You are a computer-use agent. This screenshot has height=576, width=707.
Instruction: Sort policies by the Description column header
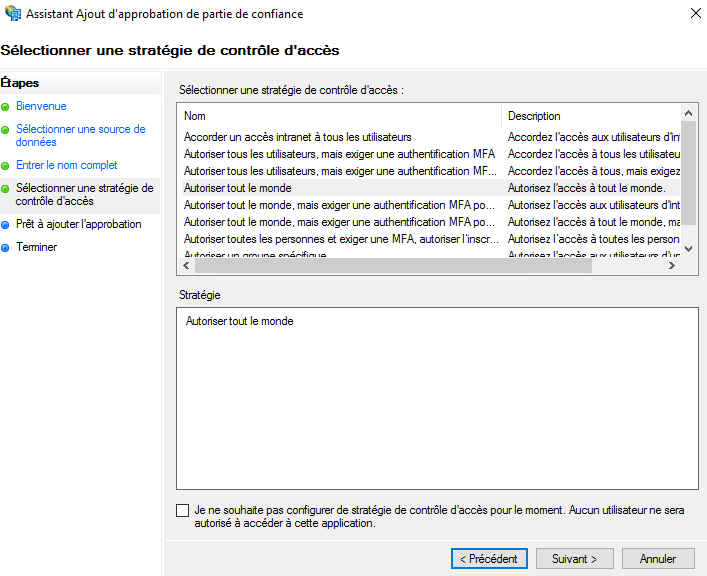pyautogui.click(x=590, y=116)
